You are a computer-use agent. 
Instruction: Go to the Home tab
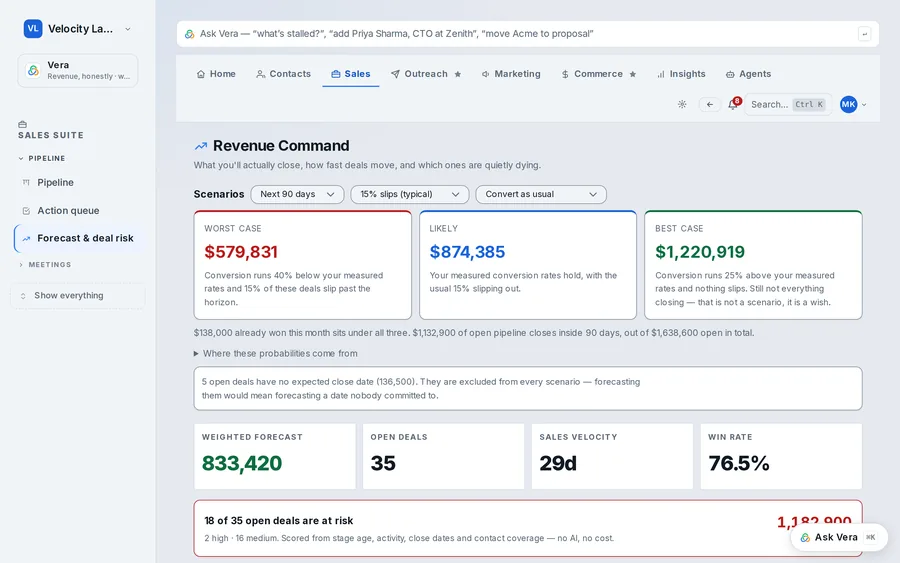coord(216,74)
